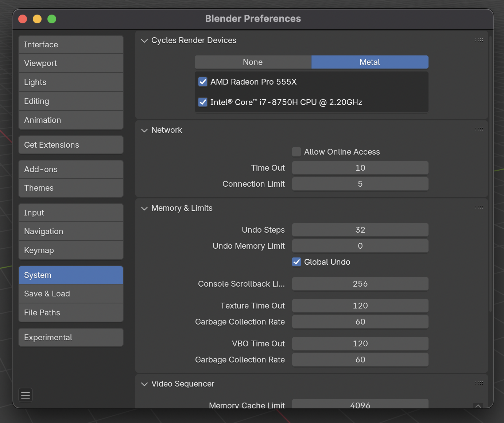
Task: Open the Interface preferences tab
Action: (x=71, y=44)
